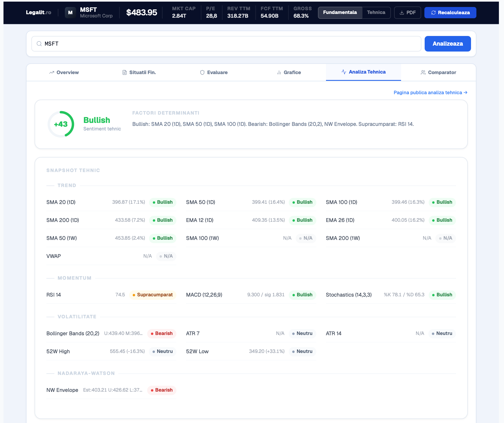Click the ATR 14 Neutru badge

[442, 333]
